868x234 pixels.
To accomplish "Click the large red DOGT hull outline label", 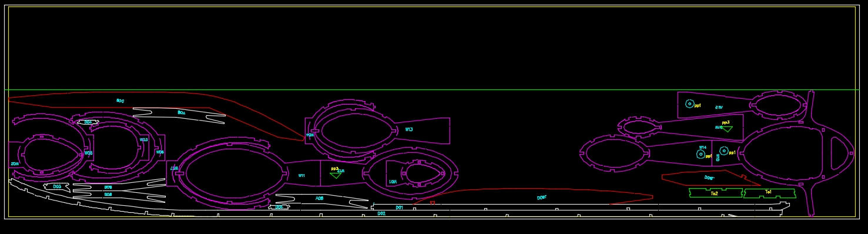I will (x=542, y=198).
